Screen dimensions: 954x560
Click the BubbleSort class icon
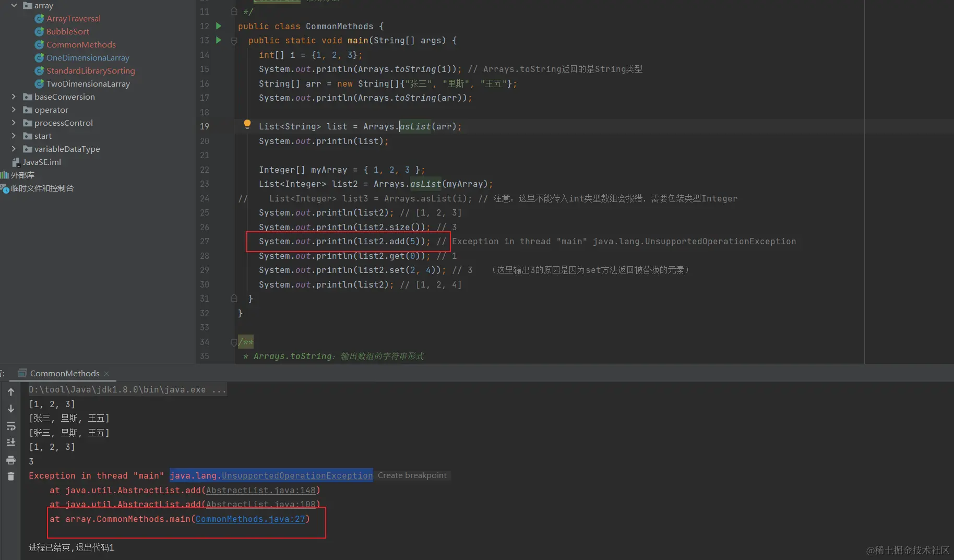point(39,32)
